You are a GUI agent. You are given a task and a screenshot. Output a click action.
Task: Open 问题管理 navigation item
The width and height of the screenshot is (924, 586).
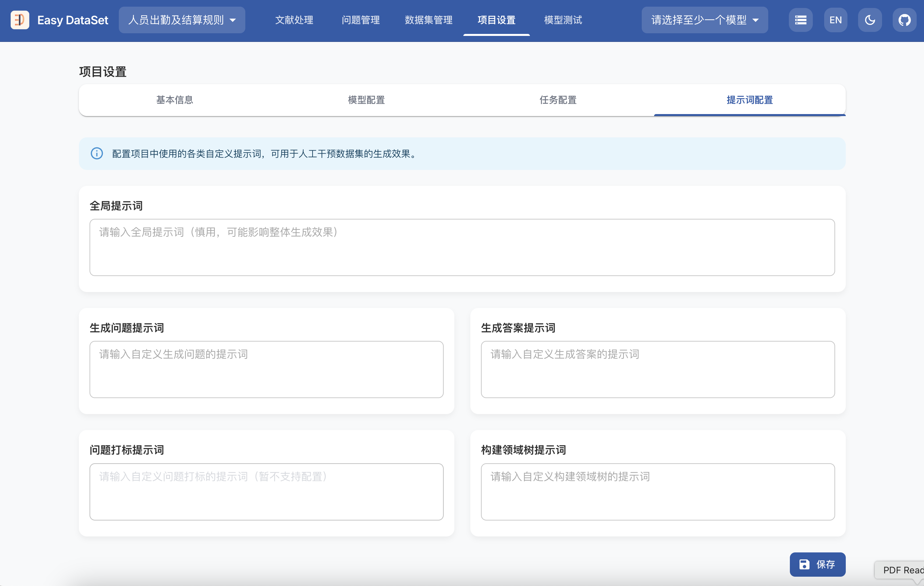361,20
